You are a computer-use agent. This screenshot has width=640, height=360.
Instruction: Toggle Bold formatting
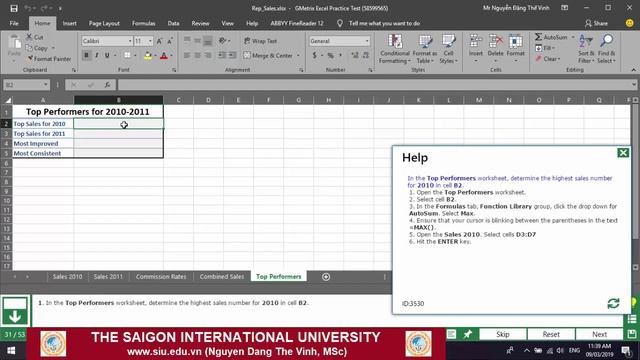(86, 55)
